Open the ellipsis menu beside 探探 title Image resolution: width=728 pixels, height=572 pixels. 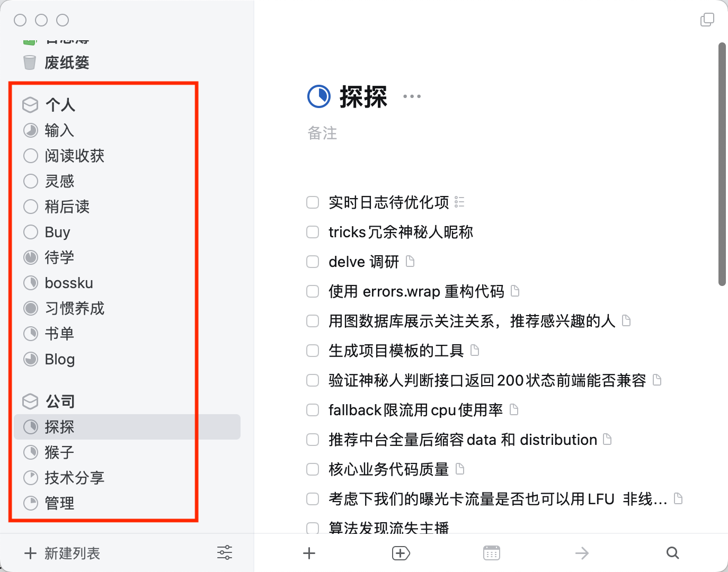[412, 96]
